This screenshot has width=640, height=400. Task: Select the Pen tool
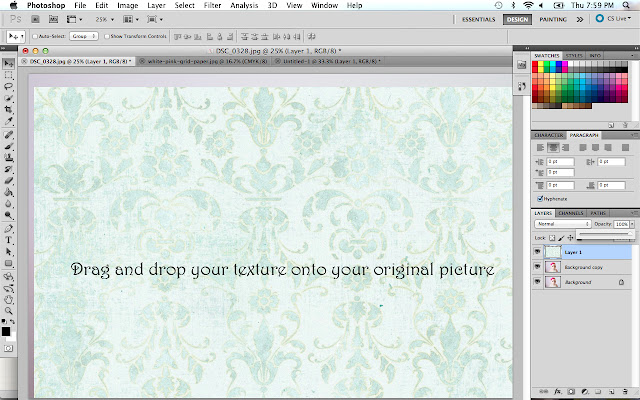point(8,229)
